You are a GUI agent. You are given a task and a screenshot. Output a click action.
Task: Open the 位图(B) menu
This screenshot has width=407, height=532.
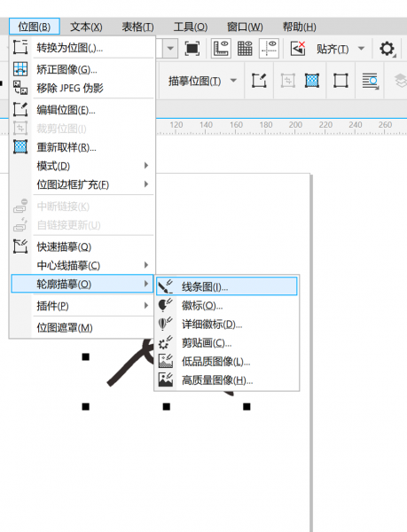click(35, 27)
